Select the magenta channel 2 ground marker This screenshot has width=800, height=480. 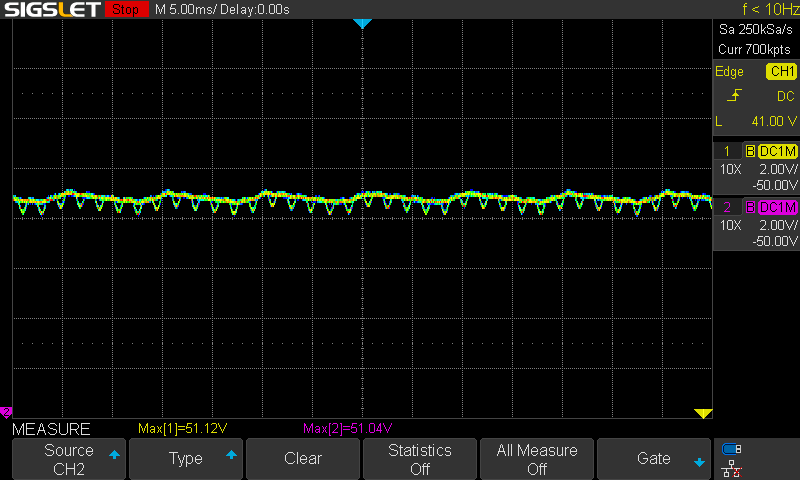point(6,412)
